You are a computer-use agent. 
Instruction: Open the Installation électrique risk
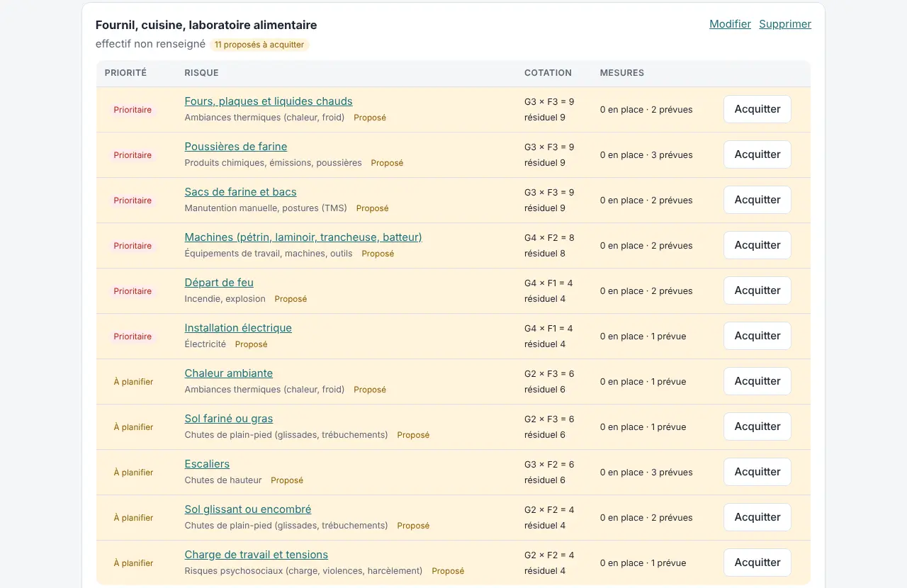[x=238, y=328]
